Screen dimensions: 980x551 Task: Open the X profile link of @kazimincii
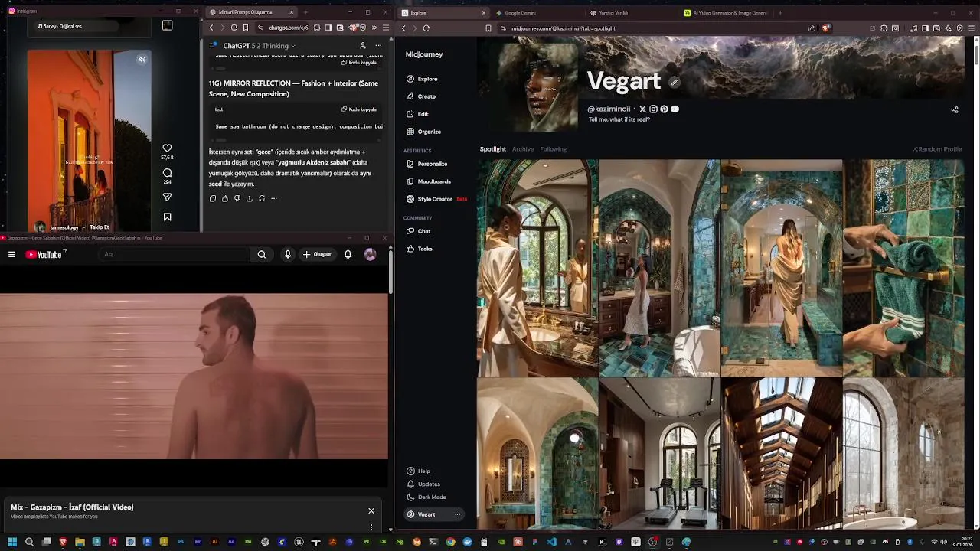(x=642, y=109)
